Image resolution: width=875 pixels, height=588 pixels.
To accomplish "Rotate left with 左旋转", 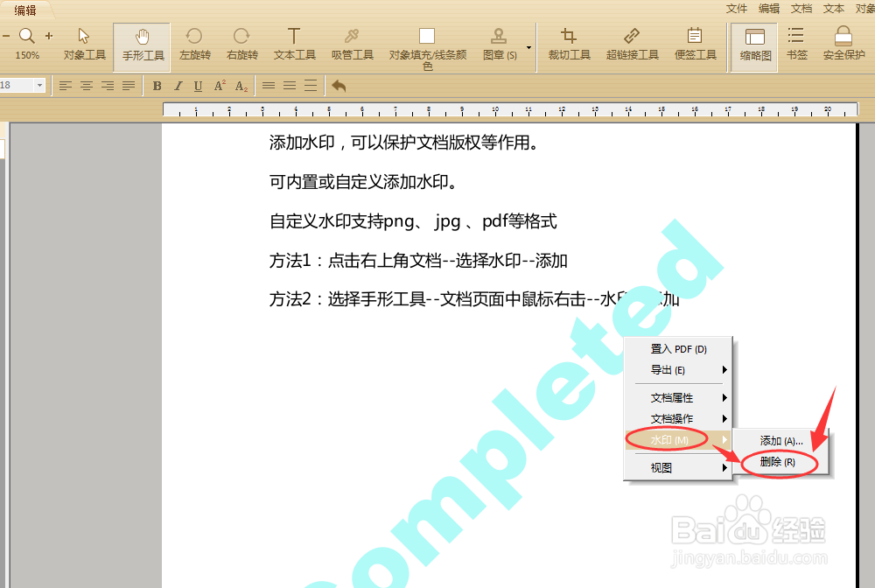I will pyautogui.click(x=195, y=45).
